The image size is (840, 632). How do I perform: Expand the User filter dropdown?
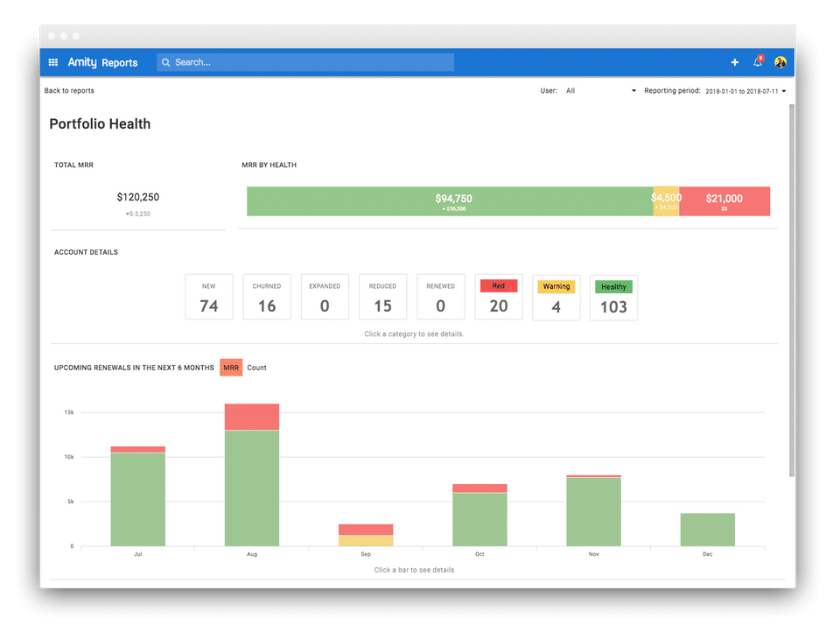tap(601, 90)
